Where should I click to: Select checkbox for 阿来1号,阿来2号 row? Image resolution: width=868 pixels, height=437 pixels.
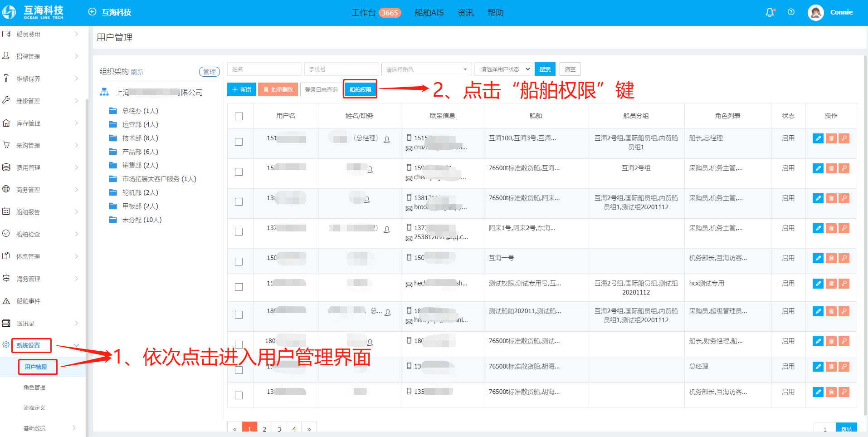239,231
